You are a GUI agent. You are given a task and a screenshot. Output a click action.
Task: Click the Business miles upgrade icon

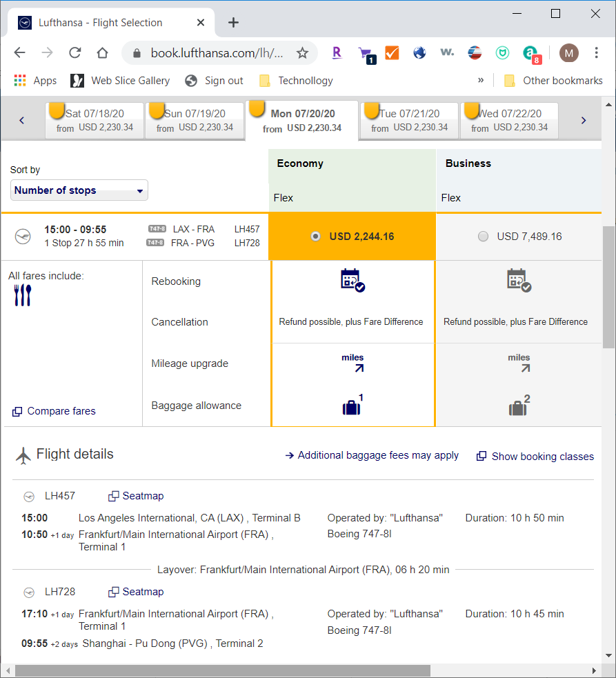[519, 363]
